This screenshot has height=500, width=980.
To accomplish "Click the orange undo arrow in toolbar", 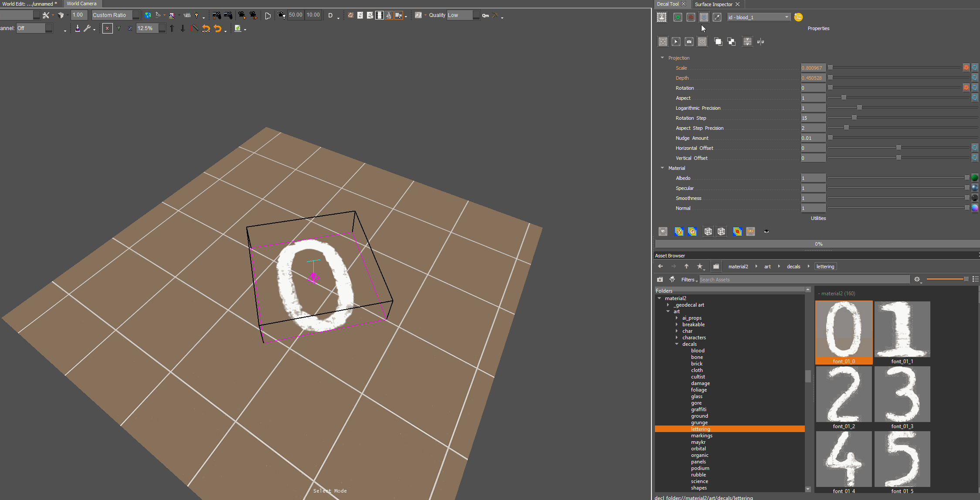I will (x=217, y=28).
